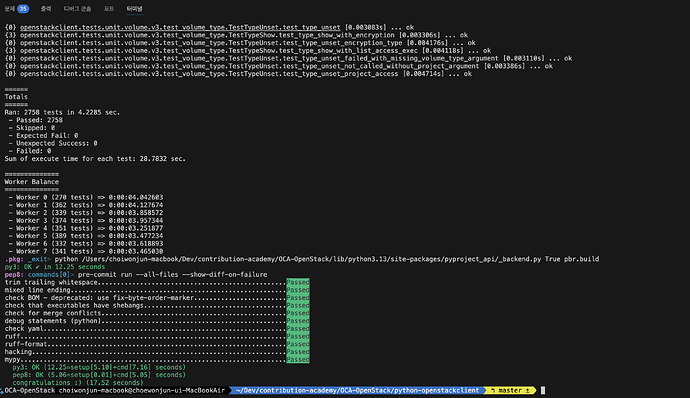Switch to the 출력 (Output) tab
The height and width of the screenshot is (398, 690).
[x=46, y=9]
